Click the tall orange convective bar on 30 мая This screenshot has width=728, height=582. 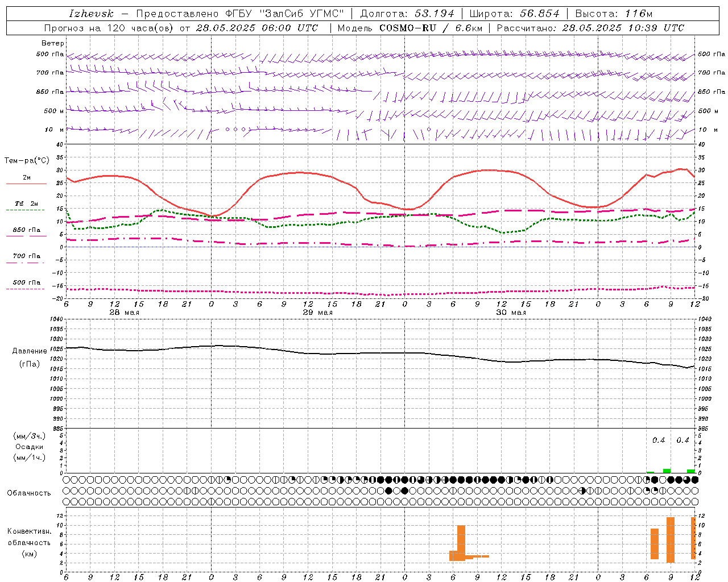[461, 543]
